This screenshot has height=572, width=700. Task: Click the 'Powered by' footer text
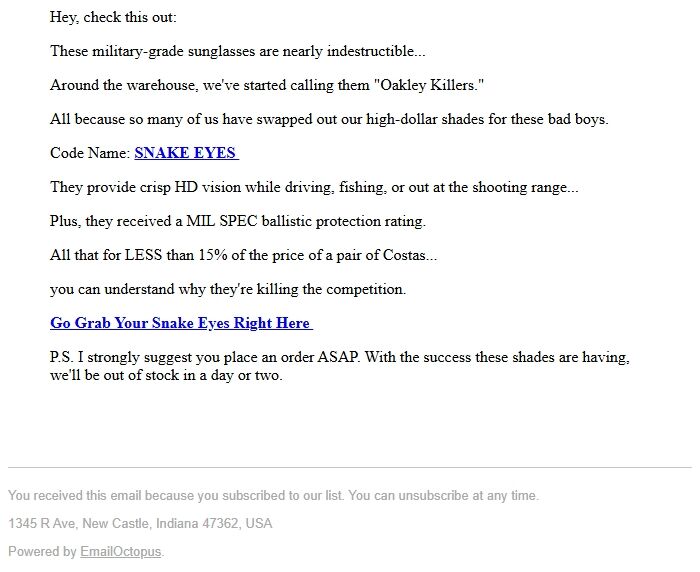coord(42,551)
